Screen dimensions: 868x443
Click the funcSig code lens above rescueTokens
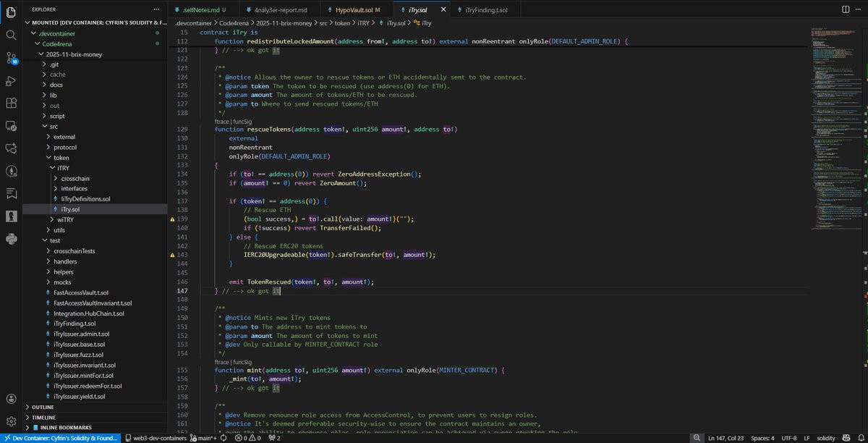tap(244, 122)
